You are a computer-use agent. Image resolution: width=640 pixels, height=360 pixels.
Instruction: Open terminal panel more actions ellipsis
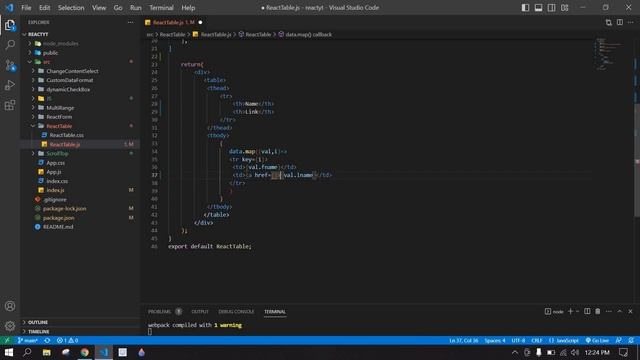point(609,311)
